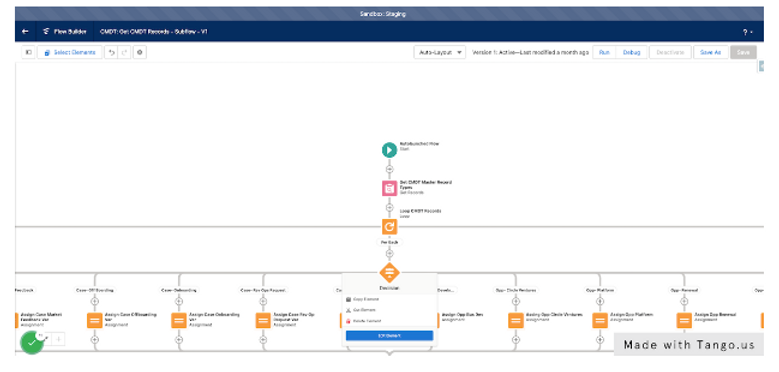Add element below For Each label

(x=390, y=254)
